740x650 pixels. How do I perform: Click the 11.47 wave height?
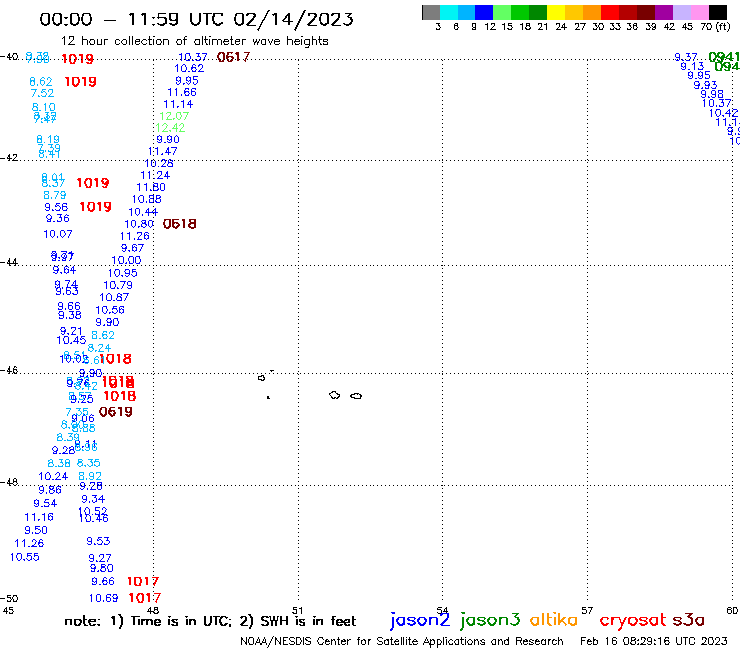163,152
